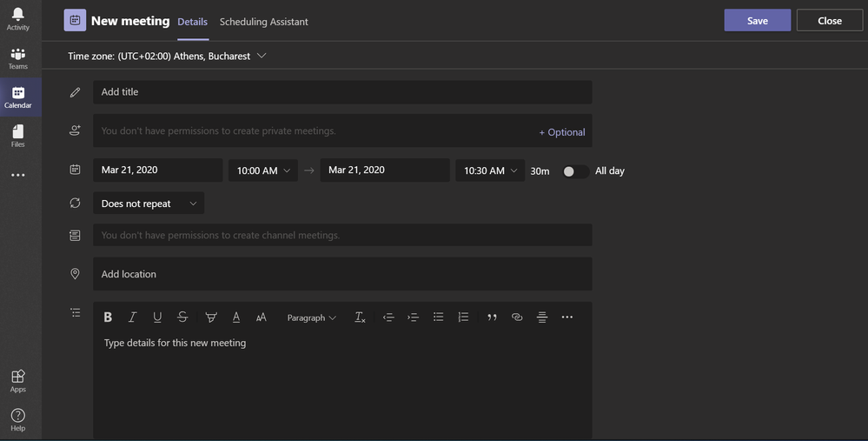Viewport: 868px width, 441px height.
Task: Go to Teams in the sidebar
Action: click(17, 58)
